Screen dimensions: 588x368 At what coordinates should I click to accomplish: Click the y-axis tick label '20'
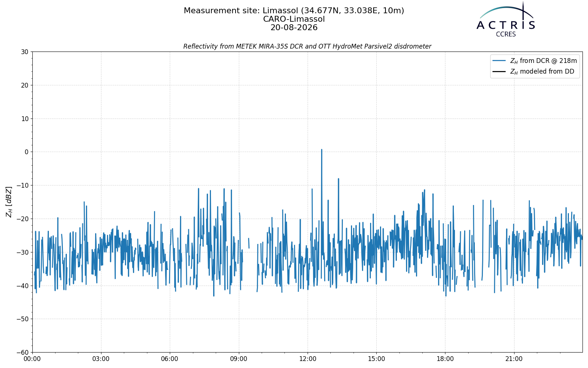(25, 85)
